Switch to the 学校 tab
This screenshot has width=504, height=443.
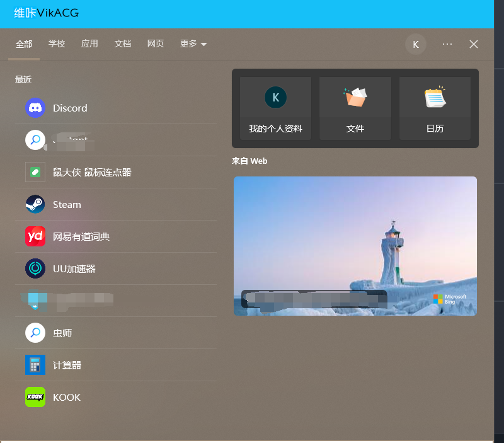click(57, 44)
